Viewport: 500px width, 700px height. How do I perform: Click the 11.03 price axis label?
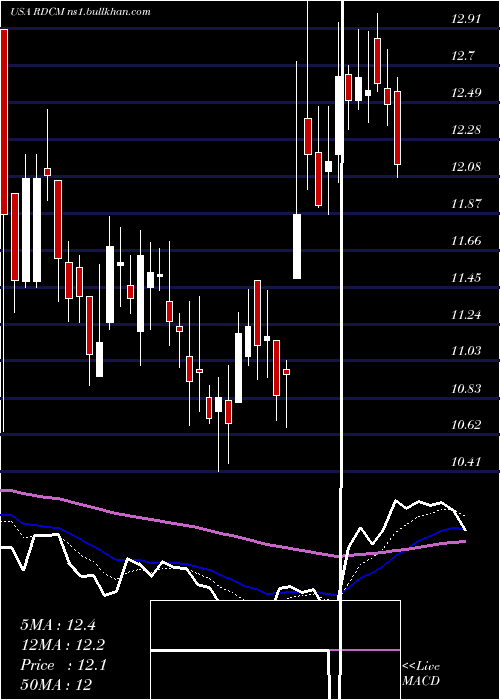pyautogui.click(x=466, y=351)
